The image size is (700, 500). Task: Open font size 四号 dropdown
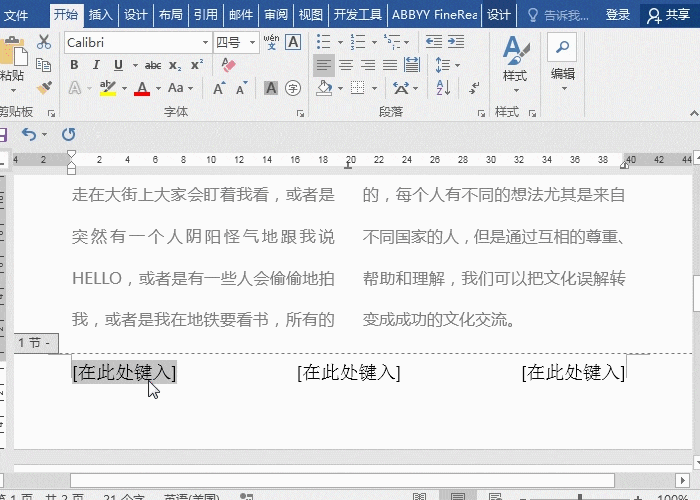(252, 42)
